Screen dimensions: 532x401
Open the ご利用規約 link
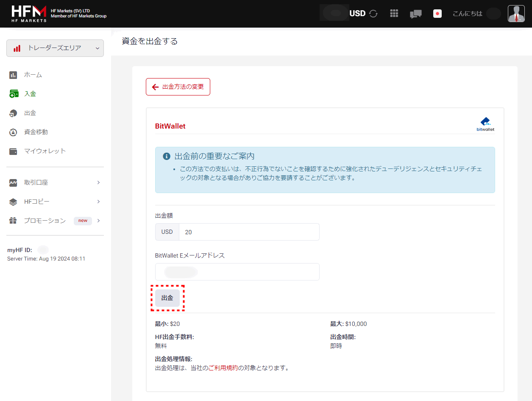223,368
